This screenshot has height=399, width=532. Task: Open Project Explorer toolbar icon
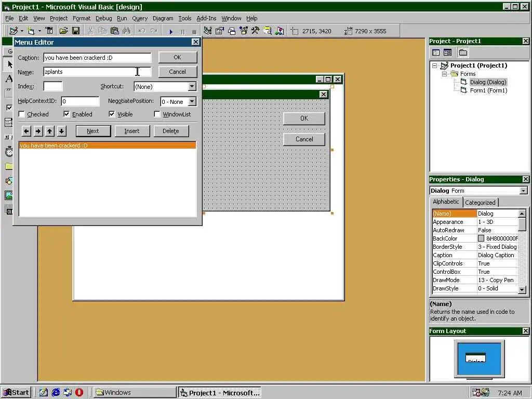208,31
